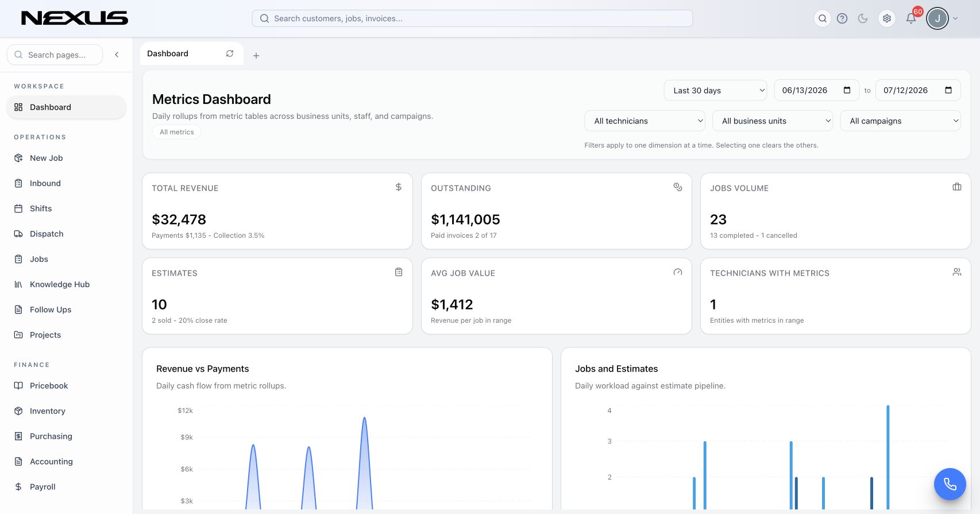Click the header search magnifier button
This screenshot has height=514, width=980.
tap(823, 18)
